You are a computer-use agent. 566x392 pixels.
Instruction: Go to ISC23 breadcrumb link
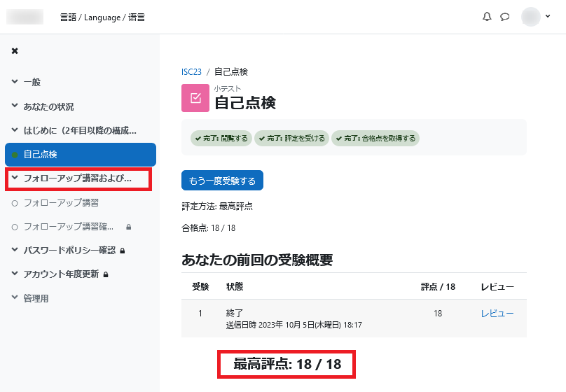pos(191,72)
